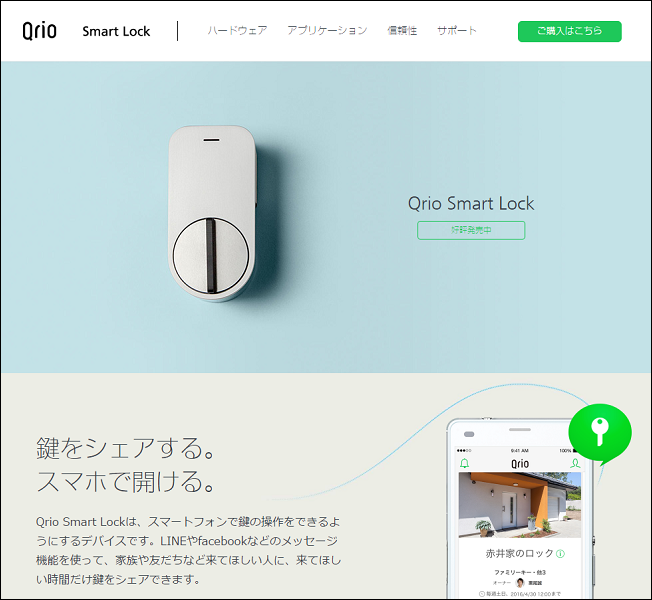The height and width of the screenshot is (600, 652).
Task: Open the サポート page
Action: 457,30
